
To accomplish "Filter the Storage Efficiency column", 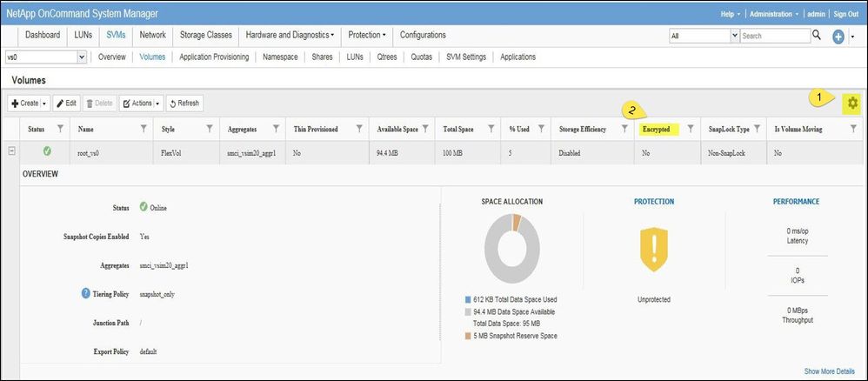I will click(x=624, y=129).
